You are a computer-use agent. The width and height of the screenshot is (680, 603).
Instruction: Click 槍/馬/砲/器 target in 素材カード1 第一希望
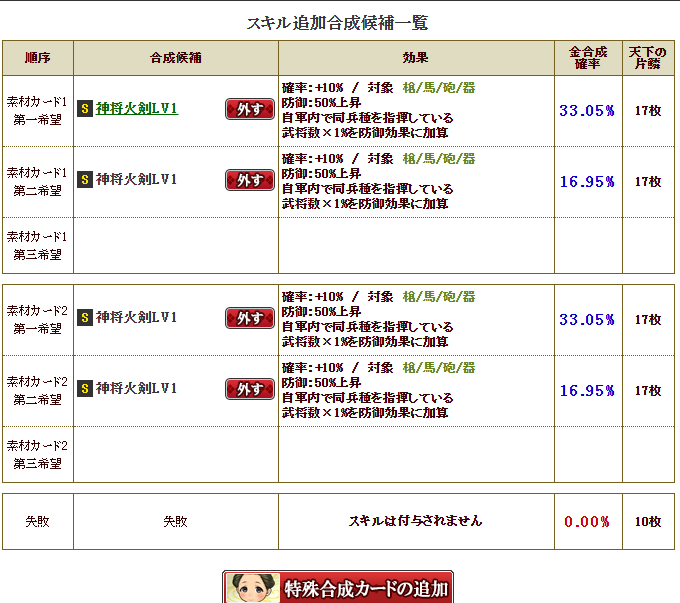[x=439, y=88]
